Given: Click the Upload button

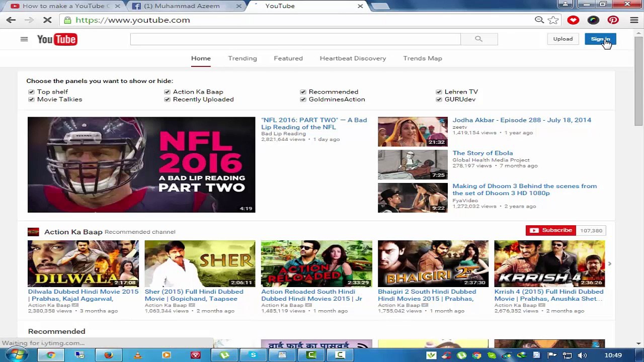Looking at the screenshot, I should pos(563,39).
